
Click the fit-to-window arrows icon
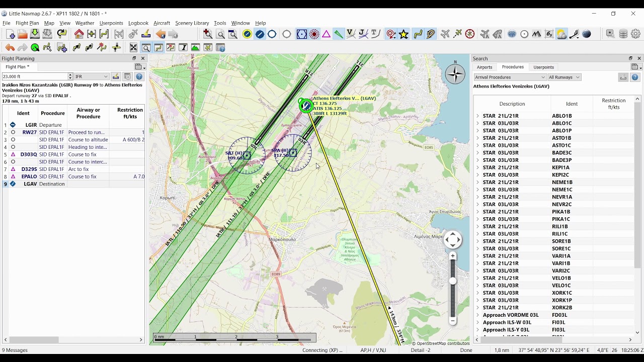pyautogui.click(x=133, y=48)
